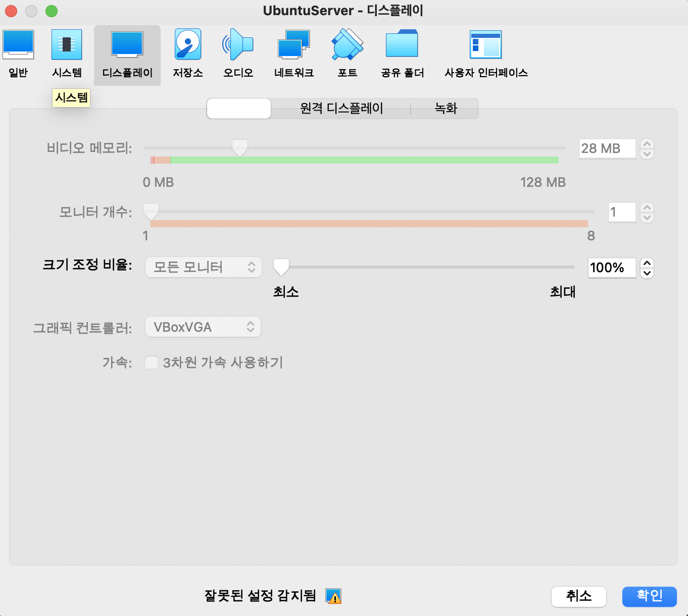Viewport: 688px width, 616px height.
Task: Select the first blank screen tab
Action: click(x=239, y=109)
